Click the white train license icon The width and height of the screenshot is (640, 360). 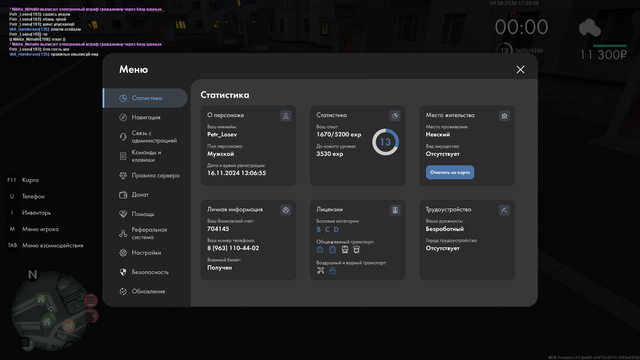(345, 249)
